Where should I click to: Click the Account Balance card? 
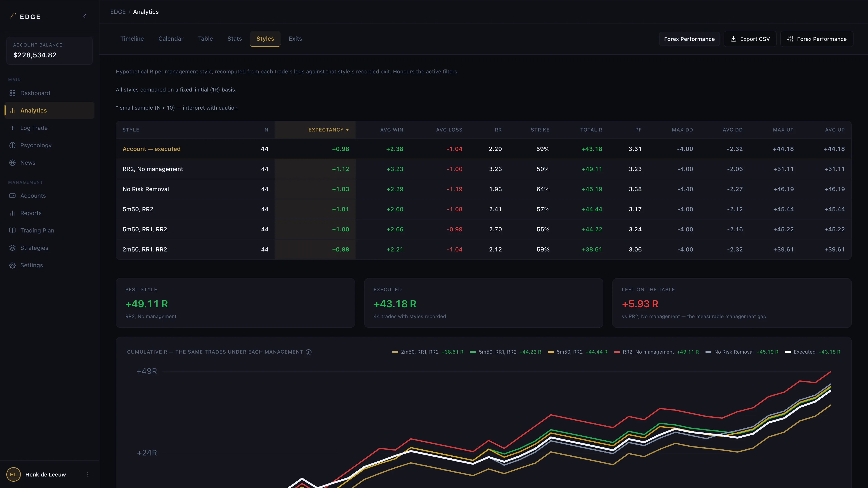tap(50, 51)
